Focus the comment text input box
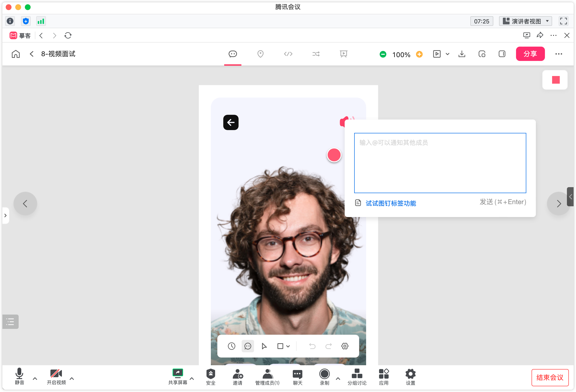576x392 pixels. coord(440,163)
